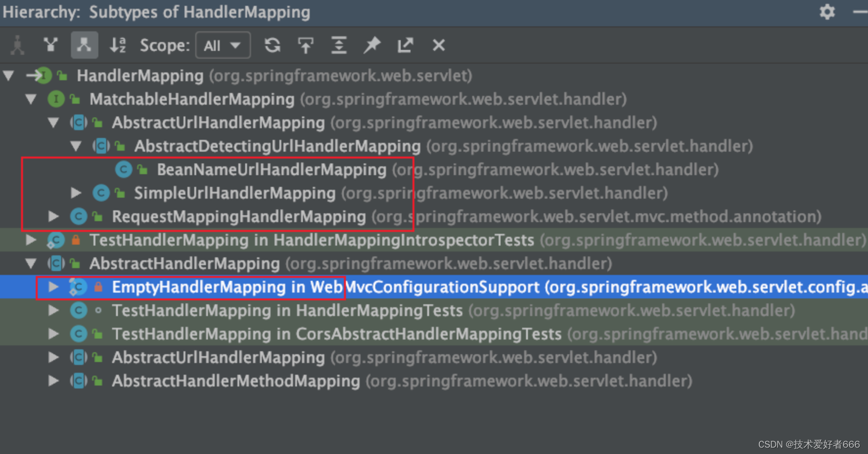Click the autoscroll to source icon
The width and height of the screenshot is (868, 454).
306,45
